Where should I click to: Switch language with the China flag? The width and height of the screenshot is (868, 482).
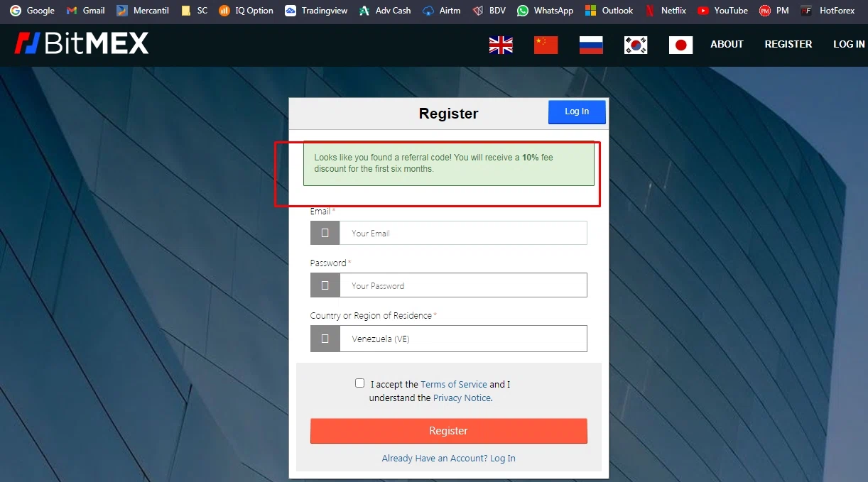546,45
